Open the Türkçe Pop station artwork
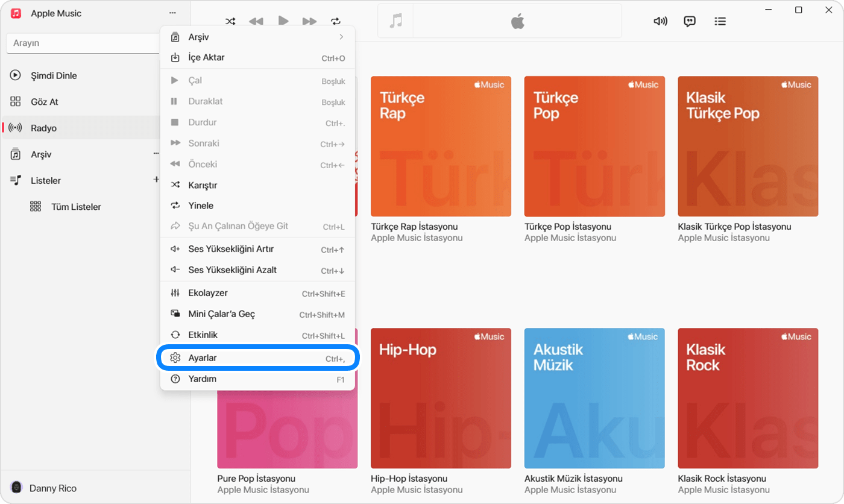844x504 pixels. coord(594,146)
